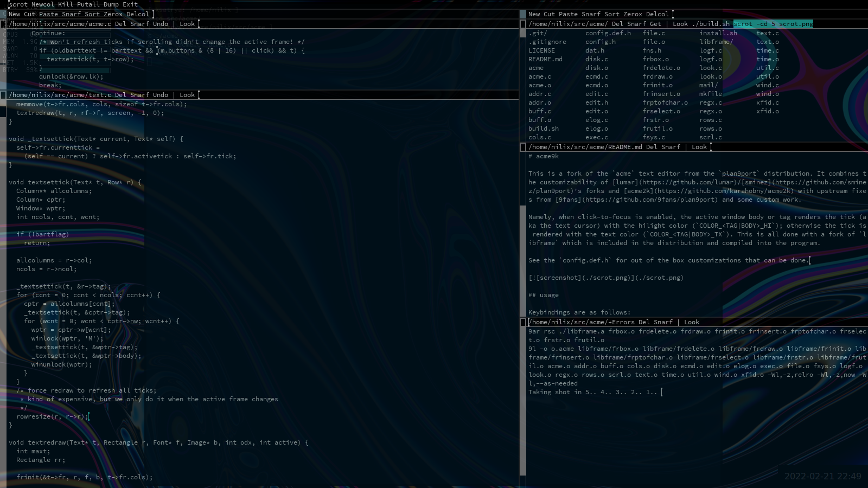Click Del in the acme.c window tag

(x=120, y=24)
